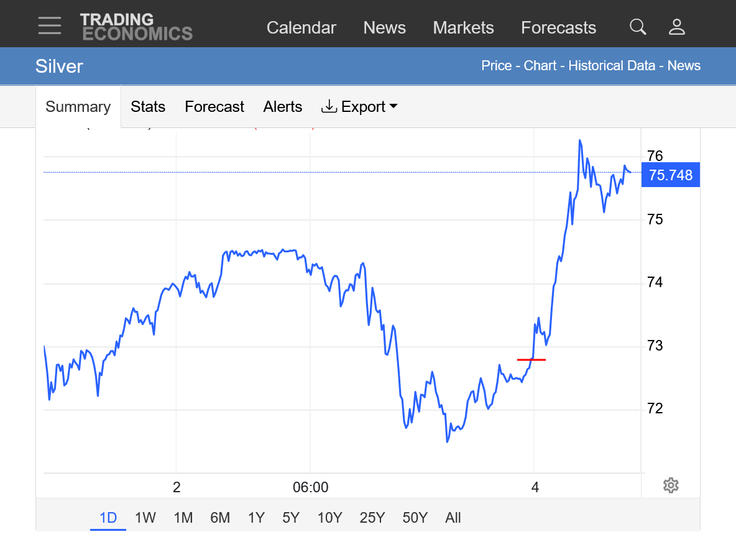Select the 1W time range
The height and width of the screenshot is (560, 736).
145,518
